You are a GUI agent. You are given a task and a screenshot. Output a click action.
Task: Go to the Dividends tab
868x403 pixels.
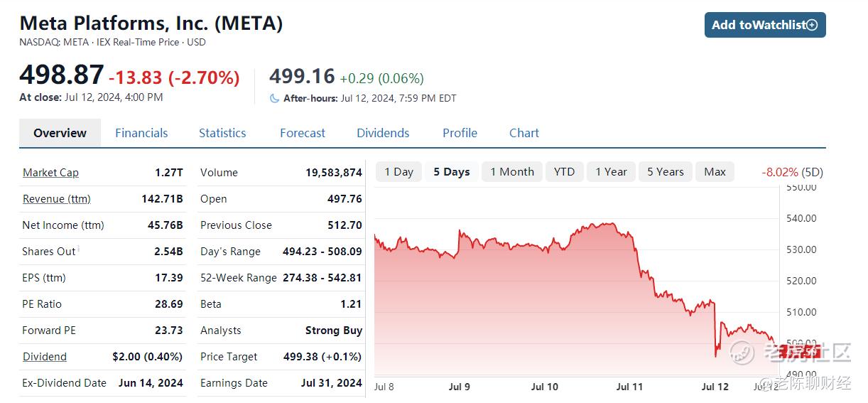383,133
